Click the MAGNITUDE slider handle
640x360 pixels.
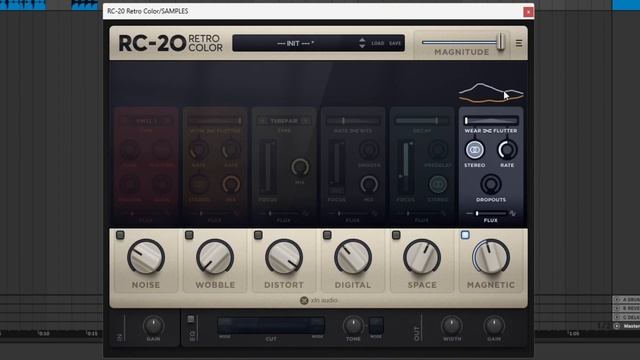point(501,42)
